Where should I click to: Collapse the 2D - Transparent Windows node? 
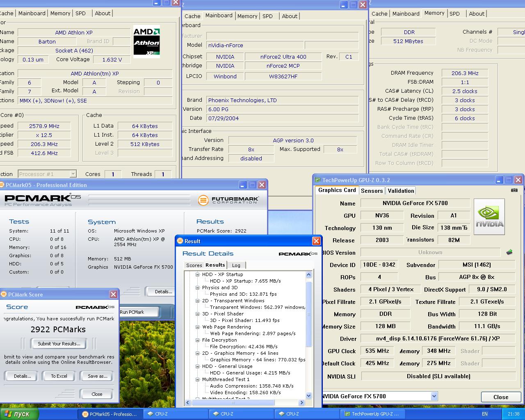pyautogui.click(x=197, y=301)
